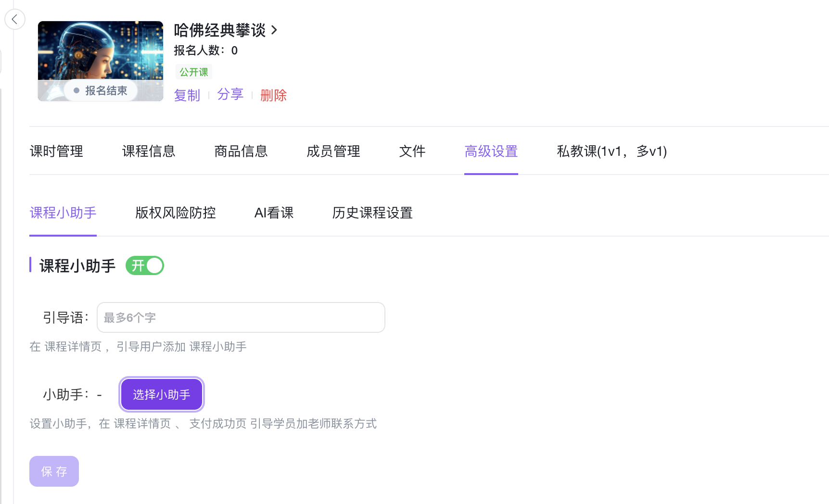Switch to 课时管理 tab

[56, 151]
